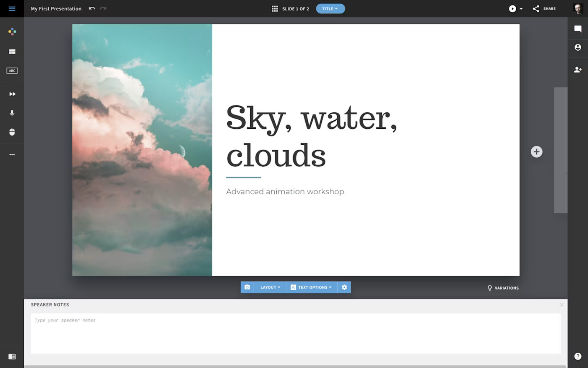Click the SHARE button
Image resolution: width=588 pixels, height=368 pixels.
[544, 8]
